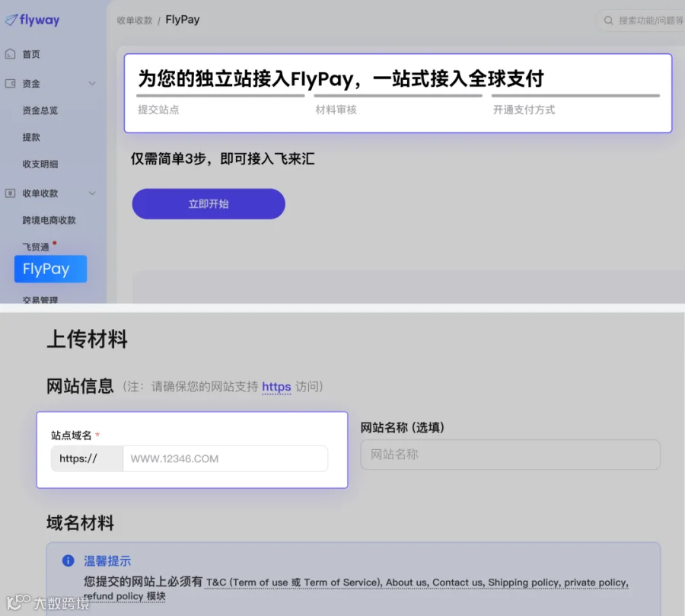
Task: Select the FlyPay sidebar item
Action: click(50, 269)
